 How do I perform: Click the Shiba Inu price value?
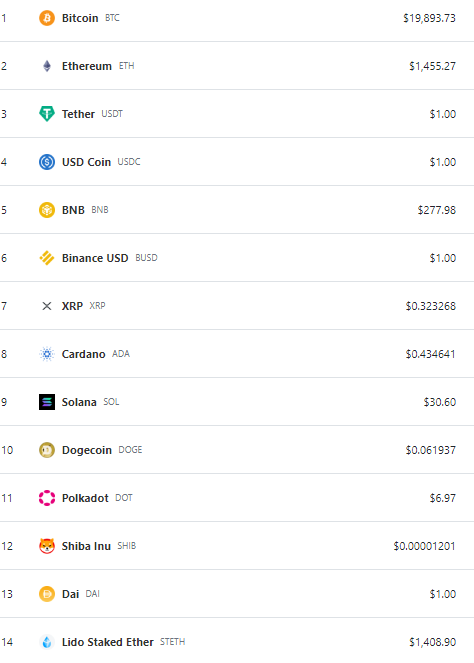pos(425,546)
